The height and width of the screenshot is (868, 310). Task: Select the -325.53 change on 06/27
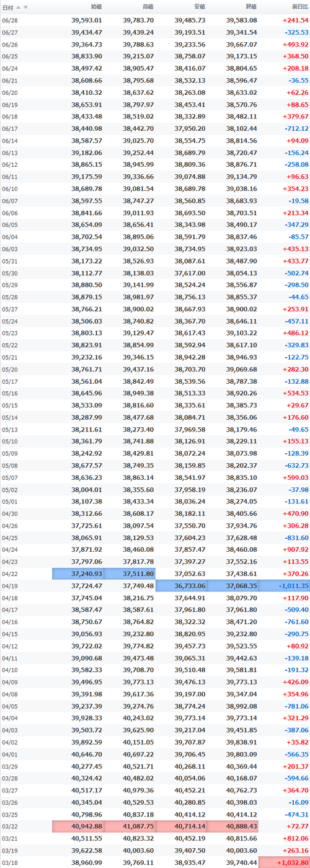pos(296,32)
